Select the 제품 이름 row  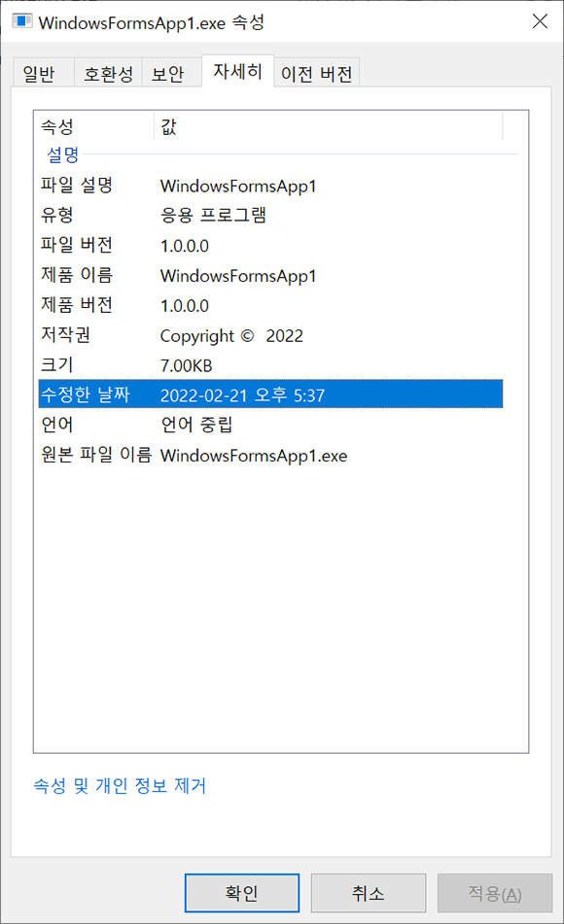pyautogui.click(x=270, y=275)
